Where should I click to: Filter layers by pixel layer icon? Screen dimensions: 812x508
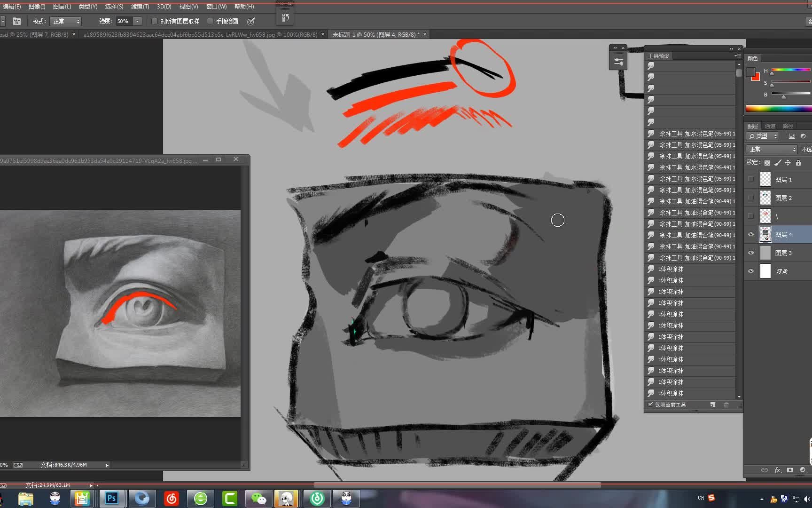pyautogui.click(x=792, y=136)
